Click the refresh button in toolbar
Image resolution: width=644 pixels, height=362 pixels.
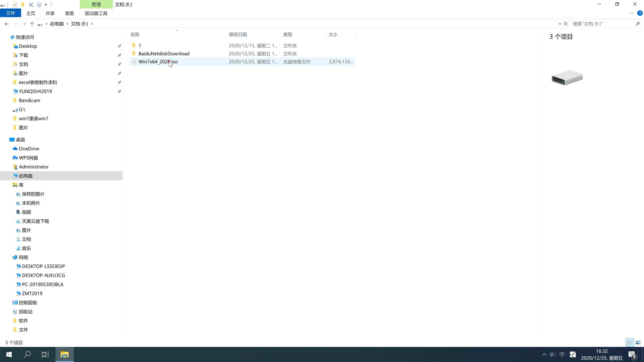tap(566, 23)
